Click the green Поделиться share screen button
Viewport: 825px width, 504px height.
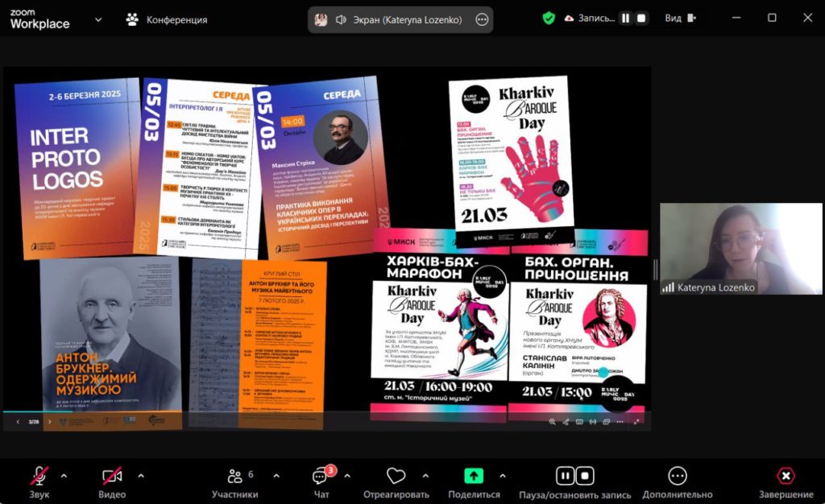click(x=474, y=481)
